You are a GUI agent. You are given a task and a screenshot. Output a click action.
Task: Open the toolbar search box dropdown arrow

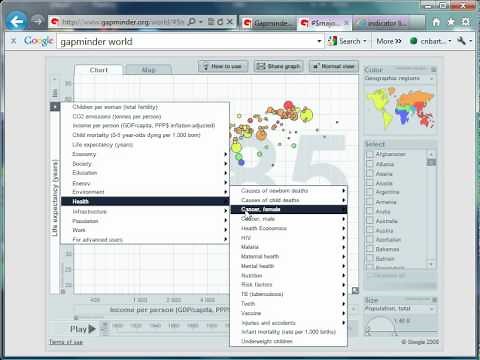pos(319,41)
